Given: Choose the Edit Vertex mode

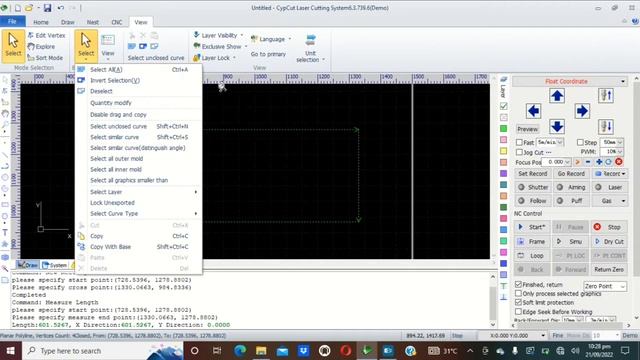Looking at the screenshot, I should click(x=47, y=36).
